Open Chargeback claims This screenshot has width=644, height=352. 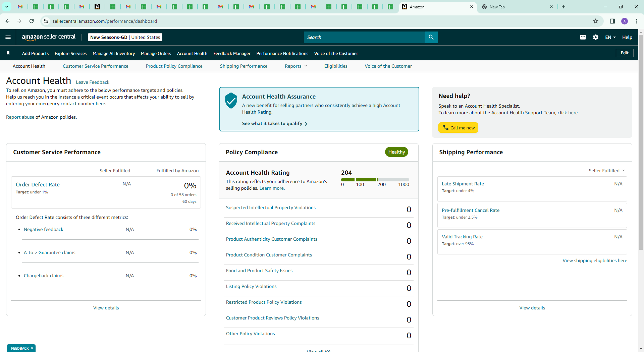[44, 276]
